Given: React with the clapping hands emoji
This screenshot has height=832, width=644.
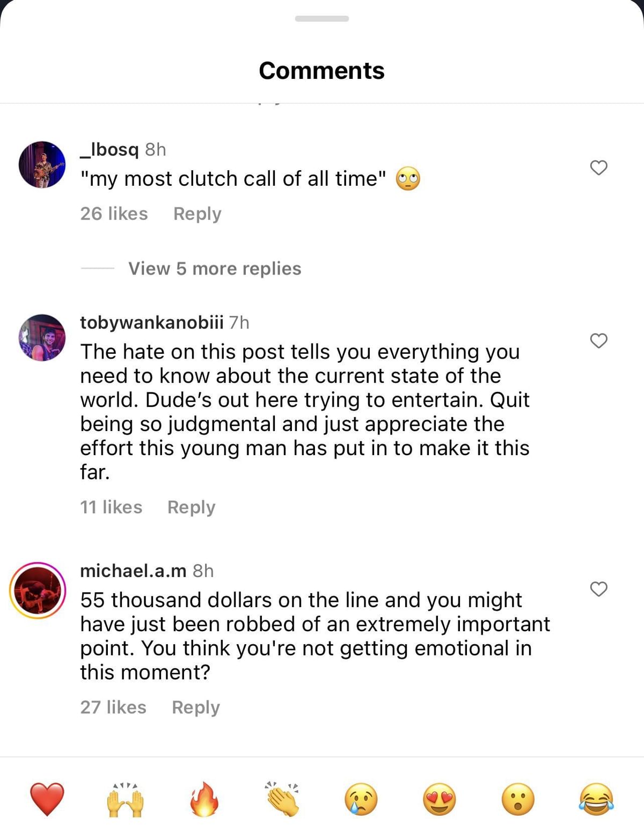Looking at the screenshot, I should pyautogui.click(x=281, y=799).
